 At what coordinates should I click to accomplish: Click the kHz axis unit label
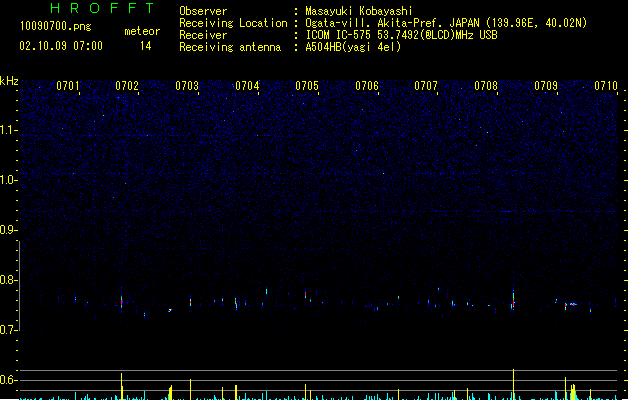pos(9,81)
